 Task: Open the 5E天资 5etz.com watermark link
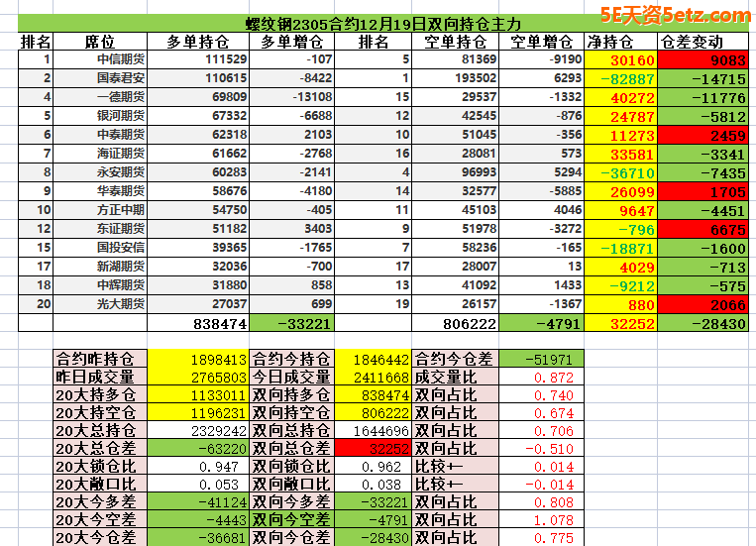coord(674,15)
